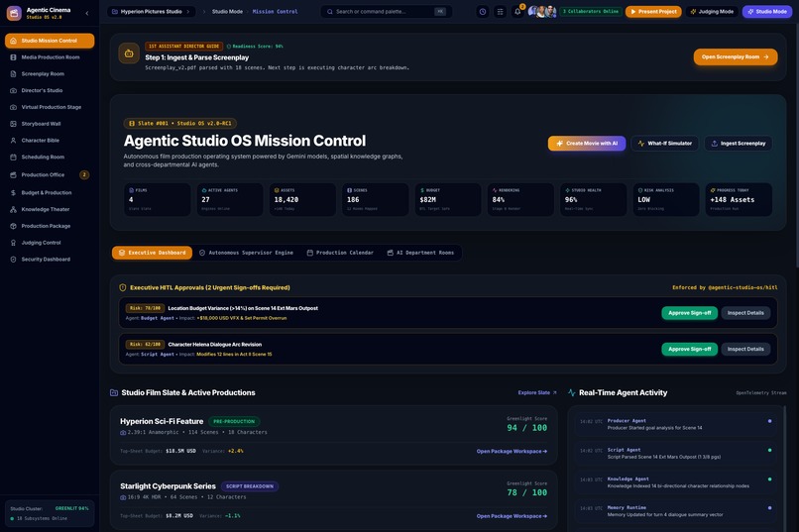Open Production Office with 2 badge
The height and width of the screenshot is (532, 799).
(x=50, y=174)
